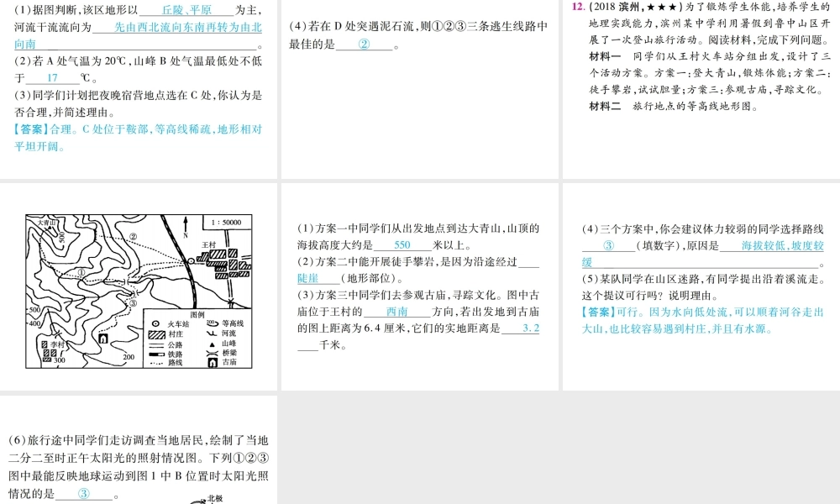The height and width of the screenshot is (504, 840).
Task: Click the 路线 dotted symbol in the legend
Action: click(x=157, y=364)
